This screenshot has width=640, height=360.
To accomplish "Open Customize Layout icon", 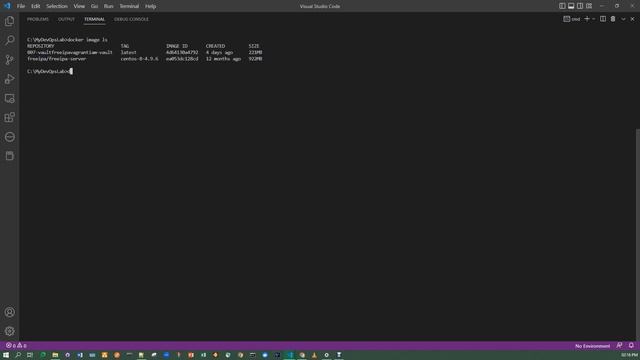I will (x=589, y=6).
